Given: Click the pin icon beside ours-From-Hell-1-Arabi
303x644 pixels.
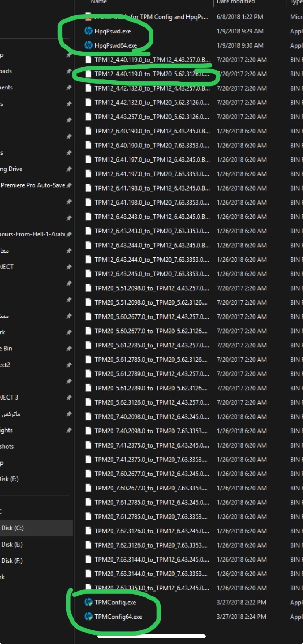Looking at the screenshot, I should pos(69,234).
